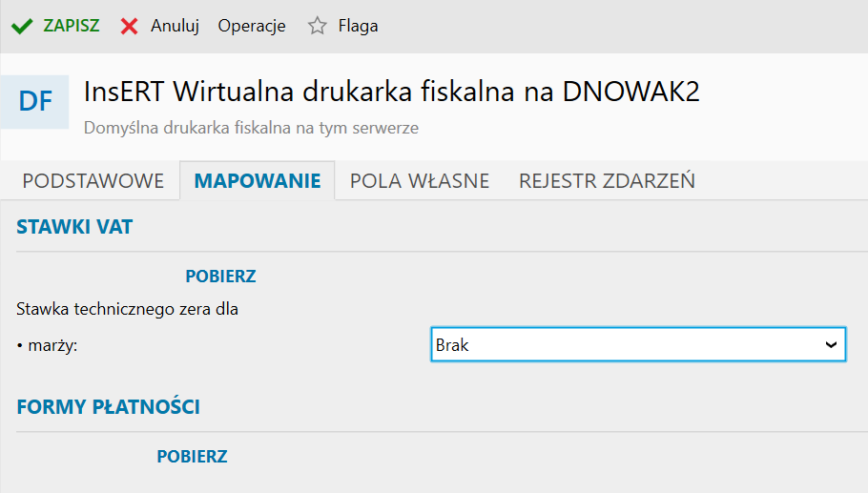Click the marży dropdown chevron arrow
The height and width of the screenshot is (493, 868).
(831, 345)
